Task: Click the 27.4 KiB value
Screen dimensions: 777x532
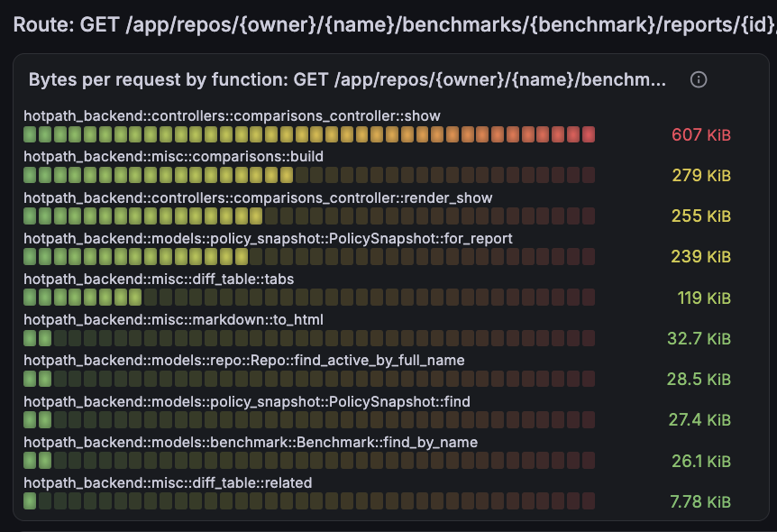Action: 699,419
